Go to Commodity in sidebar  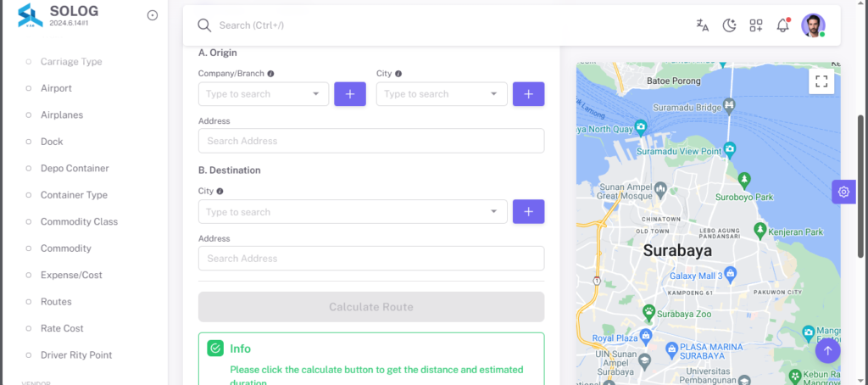click(x=65, y=248)
